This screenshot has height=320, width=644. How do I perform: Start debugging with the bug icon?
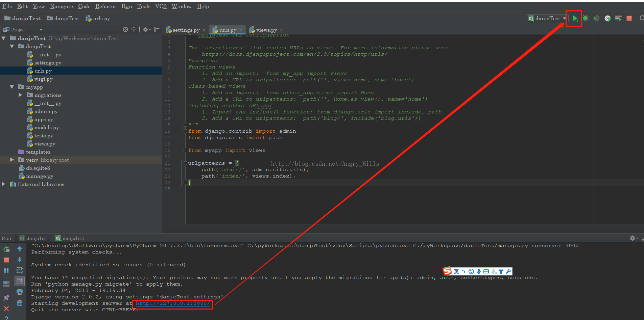click(x=586, y=19)
